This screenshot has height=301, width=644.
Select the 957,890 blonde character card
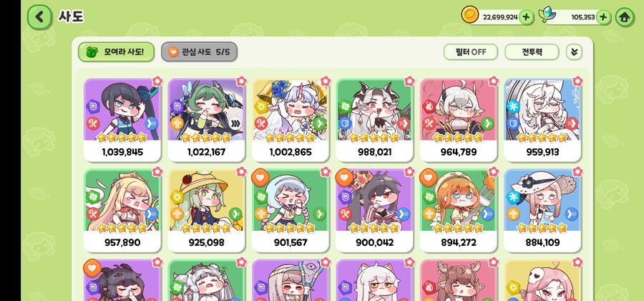tap(122, 210)
